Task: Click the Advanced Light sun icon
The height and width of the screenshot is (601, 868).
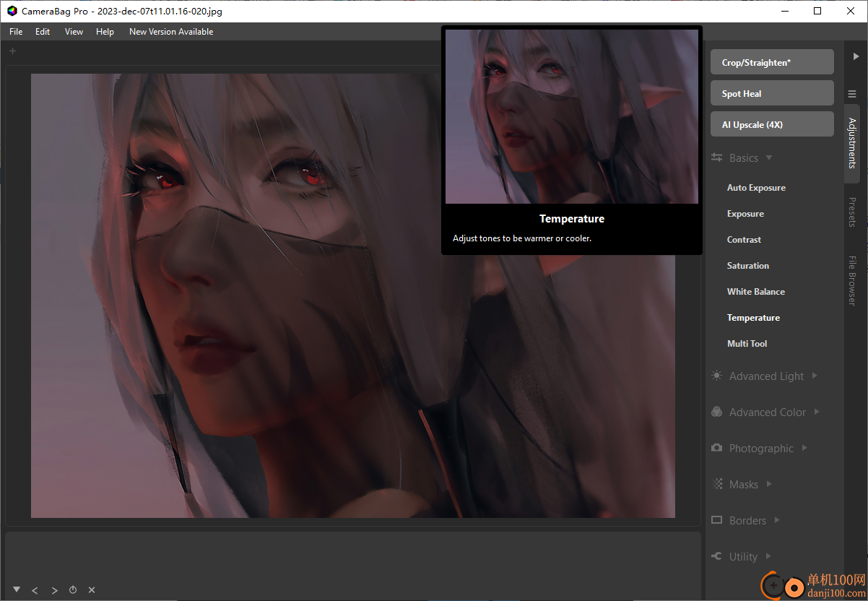Action: (x=716, y=376)
